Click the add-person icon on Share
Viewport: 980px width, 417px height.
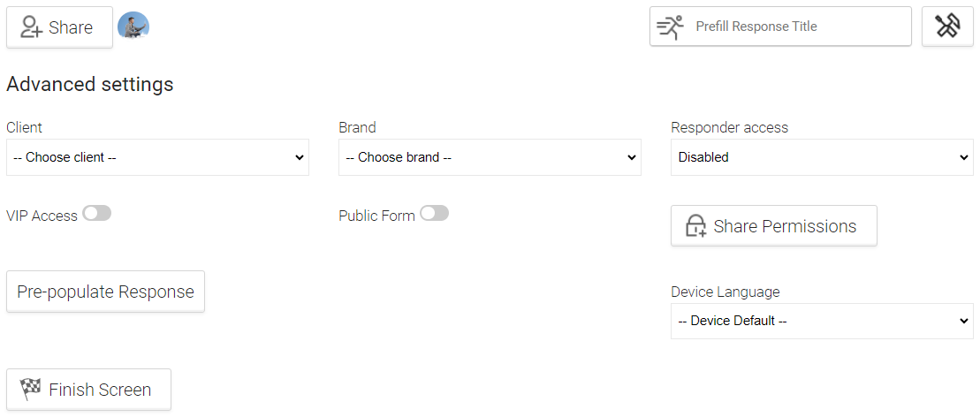tap(31, 27)
